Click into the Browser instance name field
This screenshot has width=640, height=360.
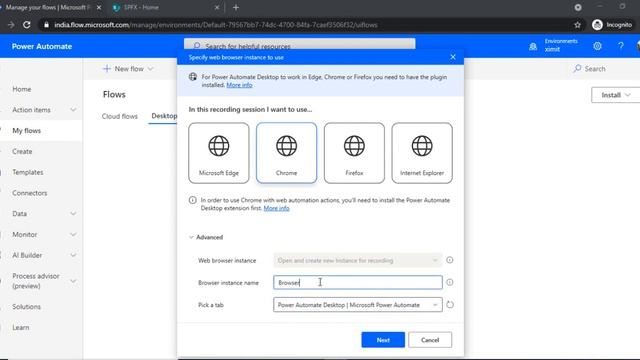(358, 282)
